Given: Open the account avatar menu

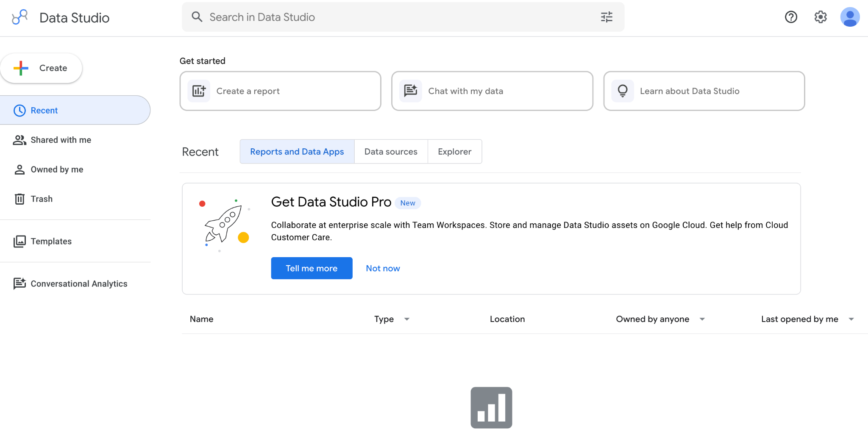Looking at the screenshot, I should click(x=850, y=17).
